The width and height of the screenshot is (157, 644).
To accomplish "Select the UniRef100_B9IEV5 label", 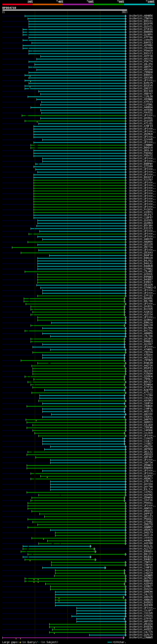I will 141,86.
